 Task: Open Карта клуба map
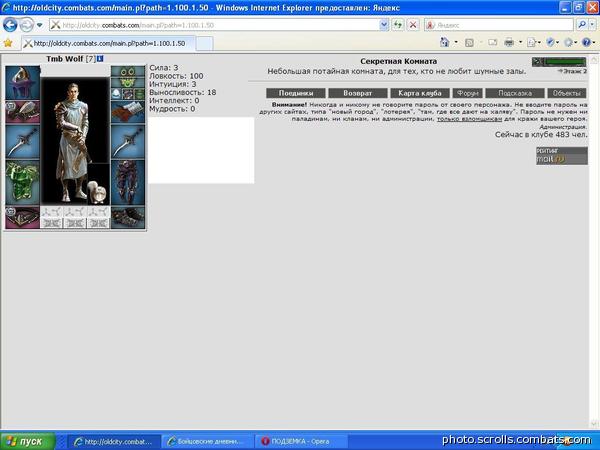click(x=419, y=93)
